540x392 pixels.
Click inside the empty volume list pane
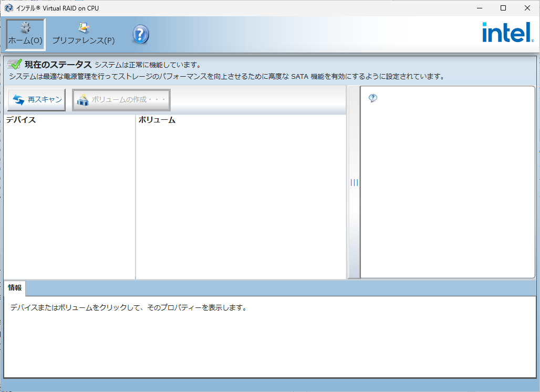coord(241,200)
